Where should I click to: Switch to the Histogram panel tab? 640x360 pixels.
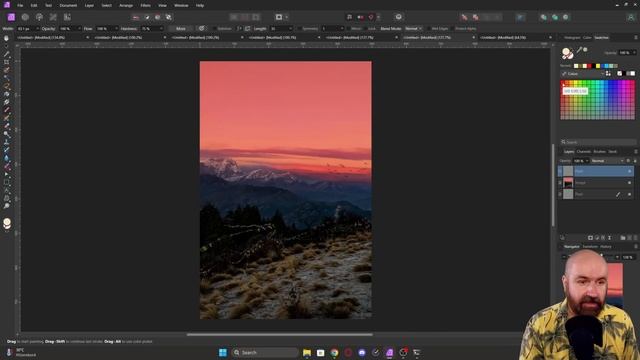coord(572,38)
